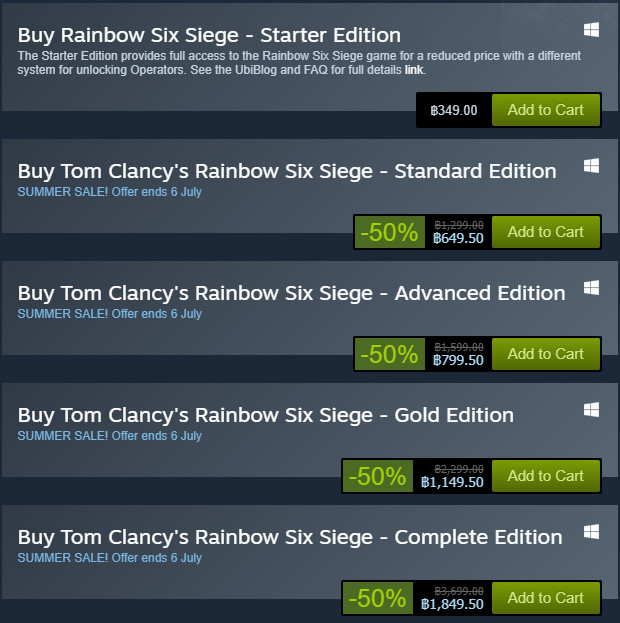Click the Standard Edition -50% discount badge
Image resolution: width=620 pixels, height=623 pixels.
[389, 232]
